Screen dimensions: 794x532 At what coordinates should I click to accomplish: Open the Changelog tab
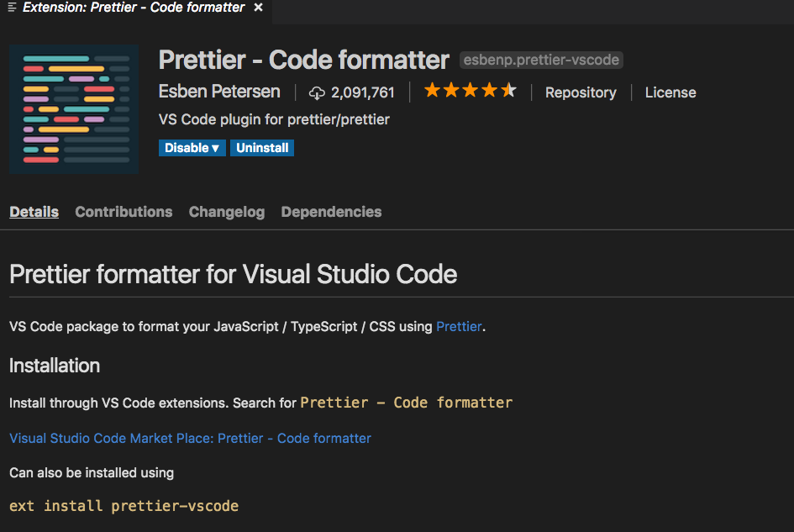226,212
